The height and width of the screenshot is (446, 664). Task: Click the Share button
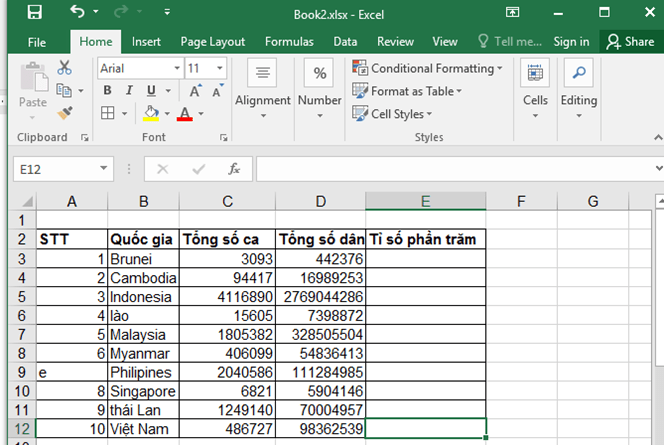pos(629,41)
